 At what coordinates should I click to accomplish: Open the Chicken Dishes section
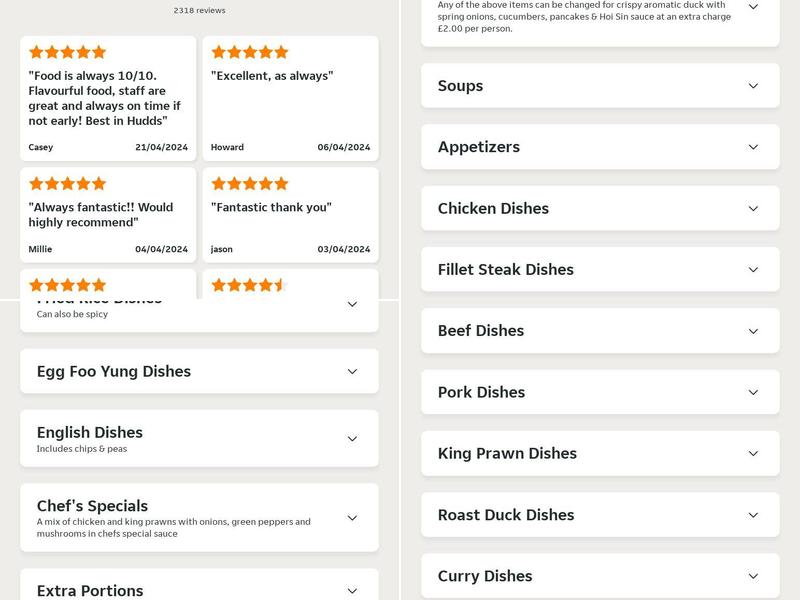pos(599,208)
